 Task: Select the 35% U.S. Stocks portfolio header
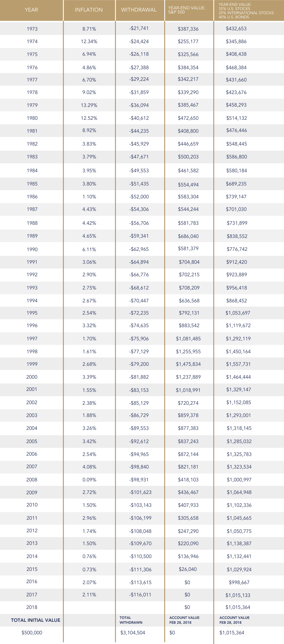coord(246,11)
